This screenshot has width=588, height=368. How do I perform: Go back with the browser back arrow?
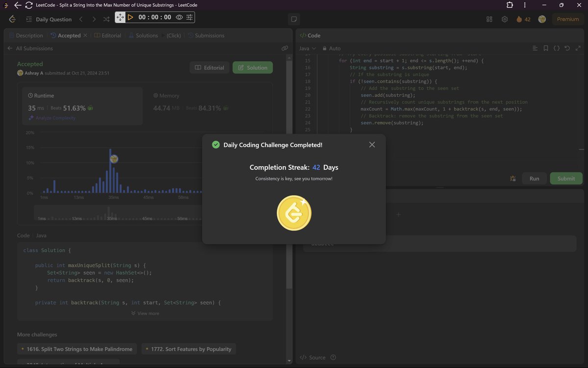(18, 5)
